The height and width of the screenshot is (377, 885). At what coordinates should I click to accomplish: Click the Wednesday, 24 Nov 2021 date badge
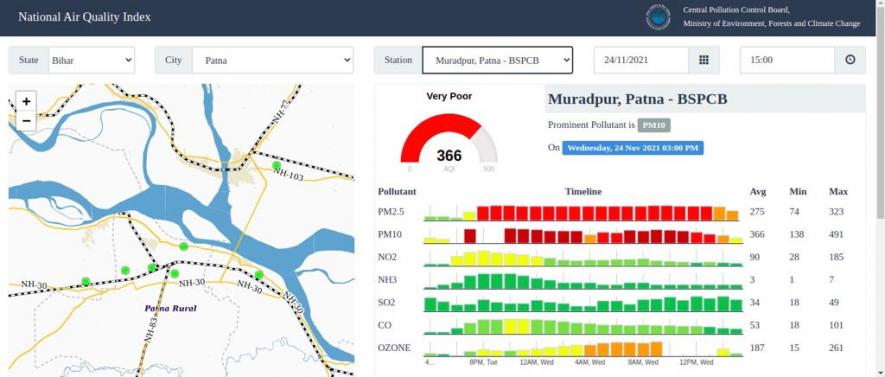tap(633, 148)
